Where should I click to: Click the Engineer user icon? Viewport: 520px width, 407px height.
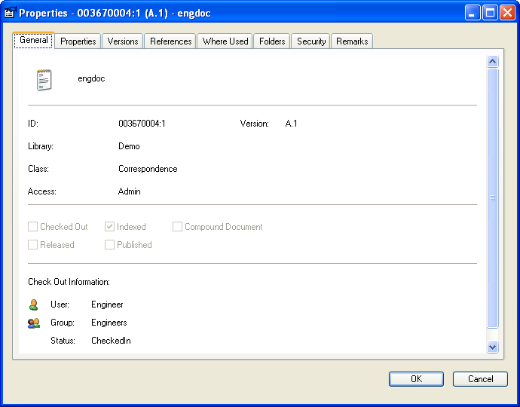point(33,305)
